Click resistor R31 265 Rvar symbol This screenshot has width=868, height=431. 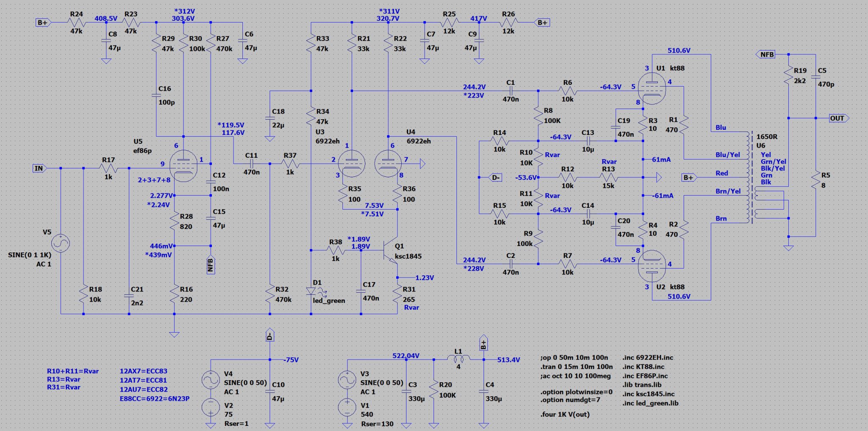point(397,294)
